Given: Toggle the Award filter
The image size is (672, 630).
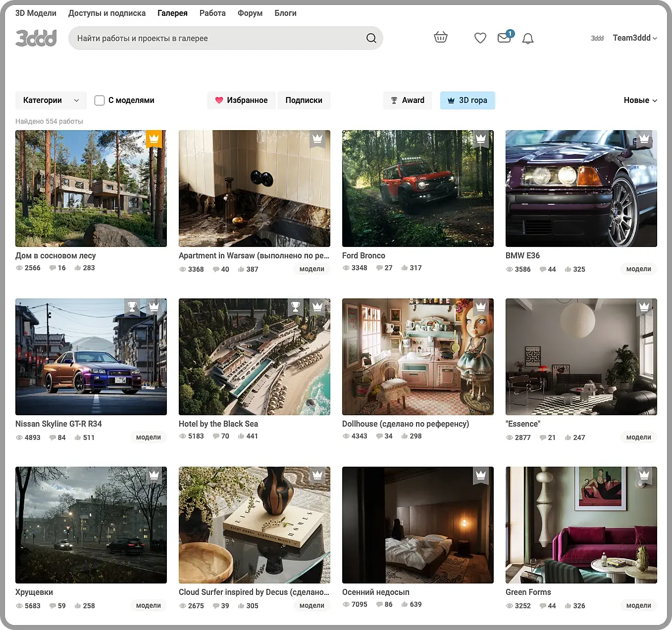Looking at the screenshot, I should pos(408,100).
